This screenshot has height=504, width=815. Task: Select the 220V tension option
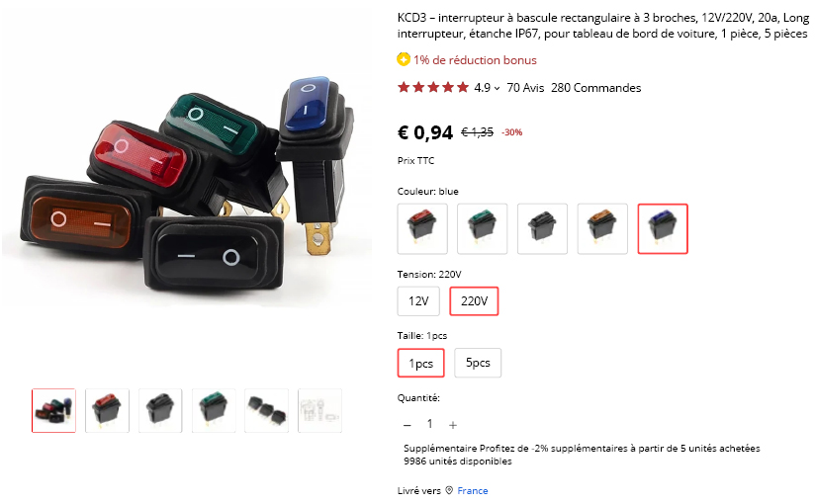474,300
